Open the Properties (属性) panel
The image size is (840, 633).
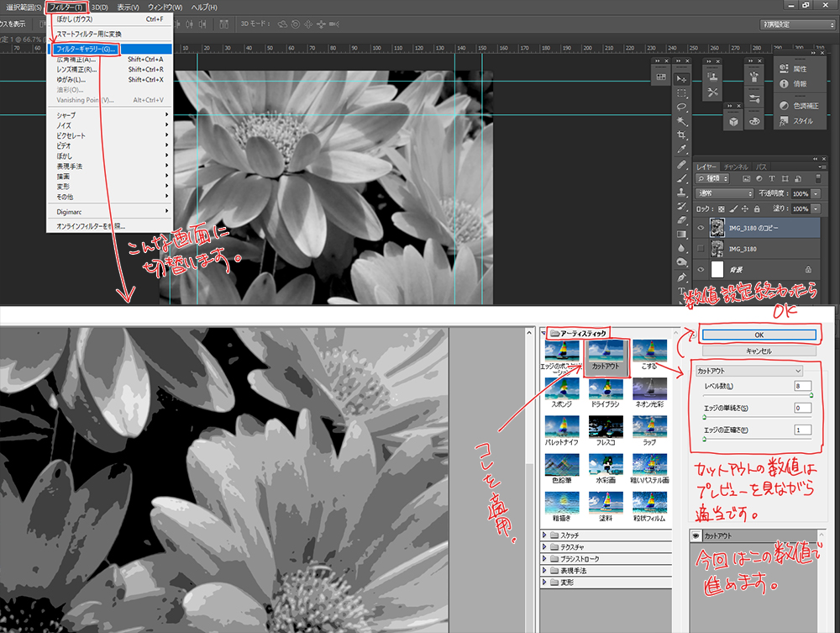[x=793, y=69]
